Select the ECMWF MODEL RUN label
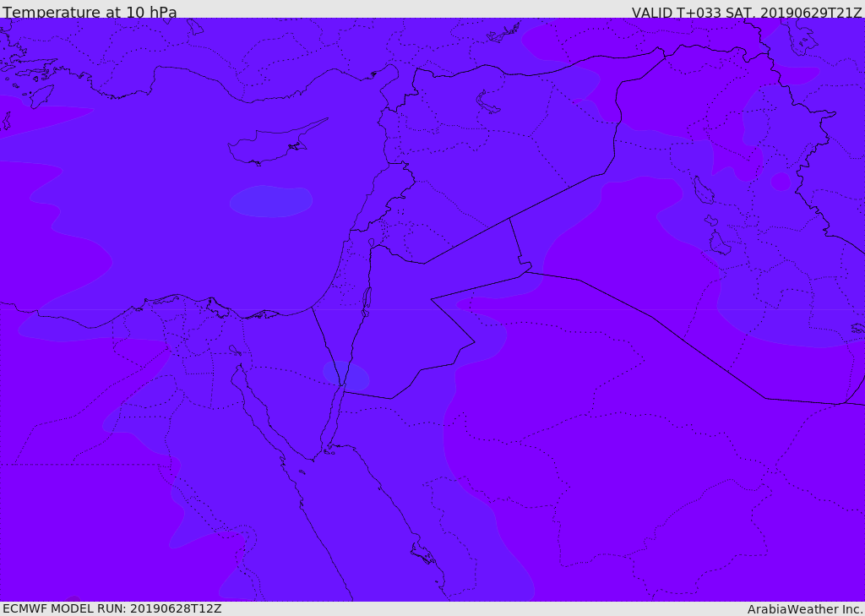This screenshot has width=865, height=616. pyautogui.click(x=112, y=608)
